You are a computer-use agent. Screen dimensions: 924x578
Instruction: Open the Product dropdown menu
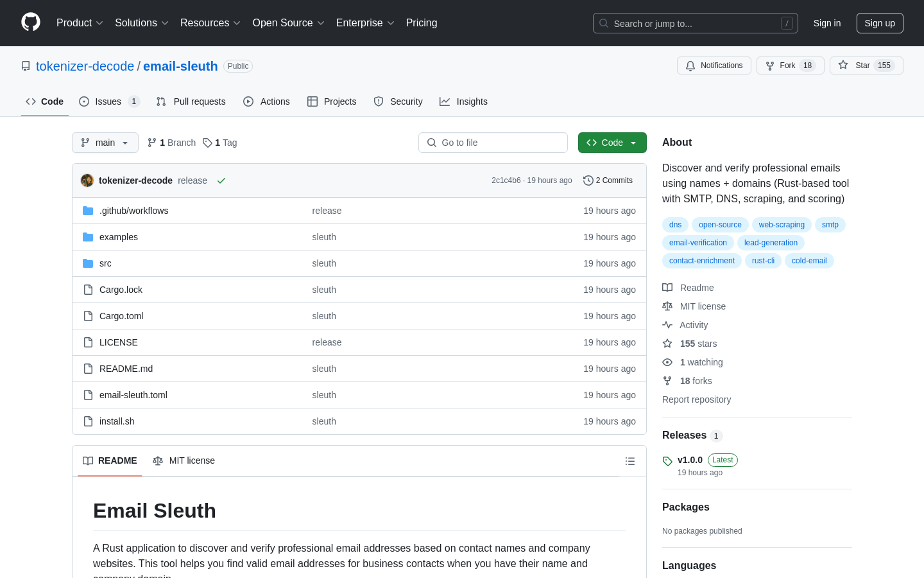(x=80, y=23)
